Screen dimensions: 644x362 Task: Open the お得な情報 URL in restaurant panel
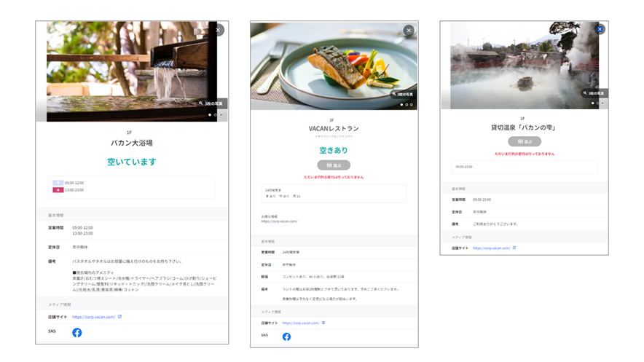pos(279,221)
